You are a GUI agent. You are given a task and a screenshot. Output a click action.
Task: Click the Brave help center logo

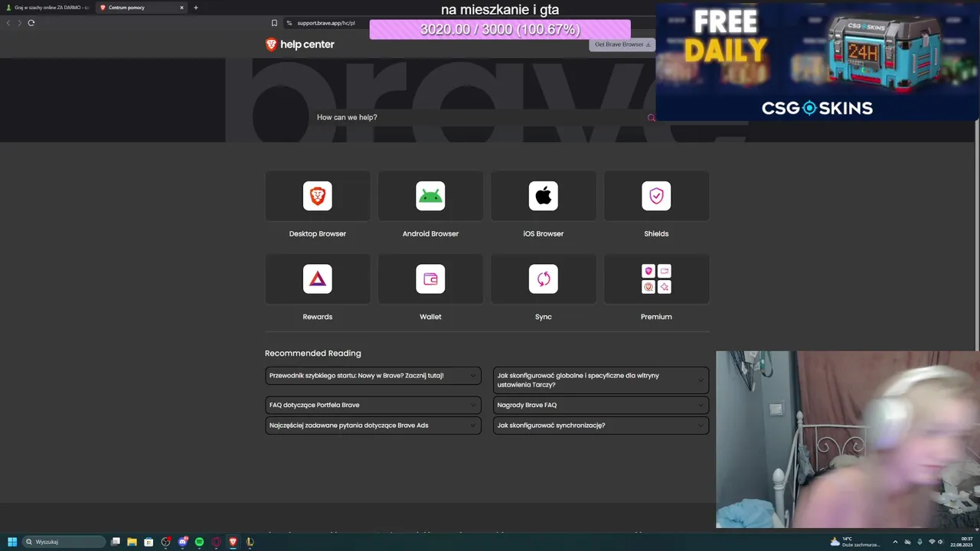[x=299, y=44]
